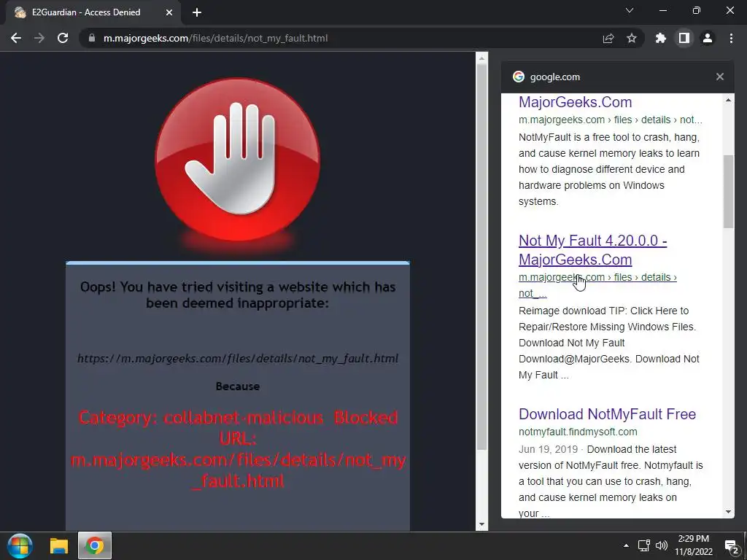Image resolution: width=747 pixels, height=560 pixels.
Task: Open the Extensions puzzle icon
Action: pyautogui.click(x=661, y=38)
